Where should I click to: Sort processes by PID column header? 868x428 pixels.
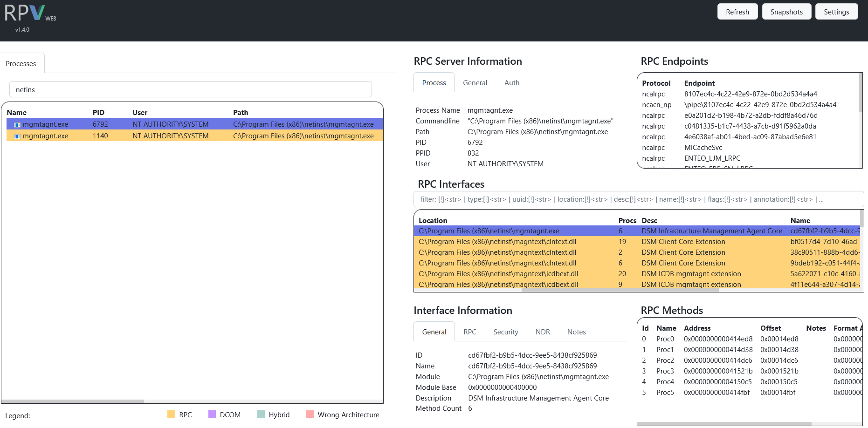98,112
